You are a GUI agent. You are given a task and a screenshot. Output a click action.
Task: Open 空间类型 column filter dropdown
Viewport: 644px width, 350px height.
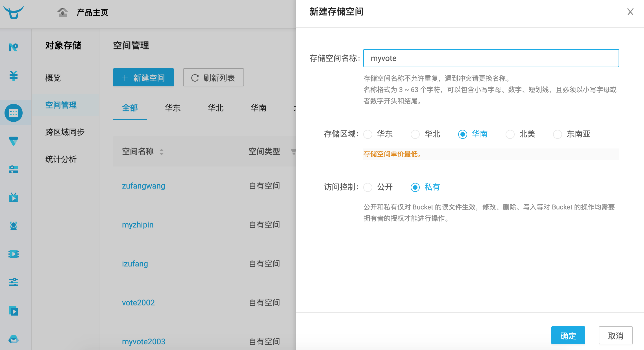coord(293,152)
